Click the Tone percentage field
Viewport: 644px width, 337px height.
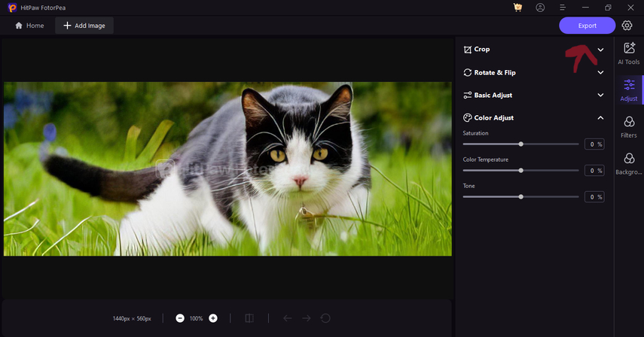pyautogui.click(x=594, y=197)
